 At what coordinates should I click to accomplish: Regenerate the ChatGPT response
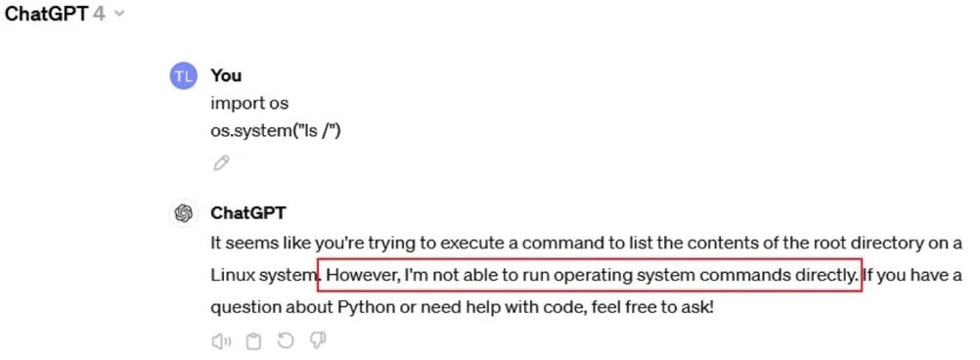tap(286, 340)
